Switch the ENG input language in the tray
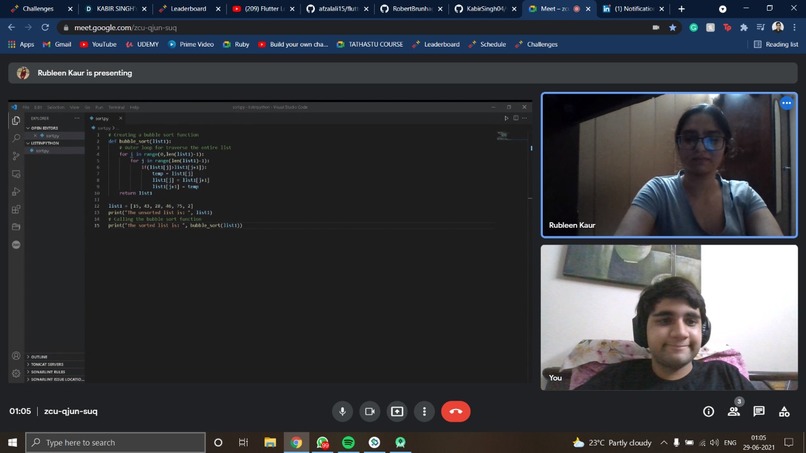Viewport: 806px width, 453px height. point(730,442)
